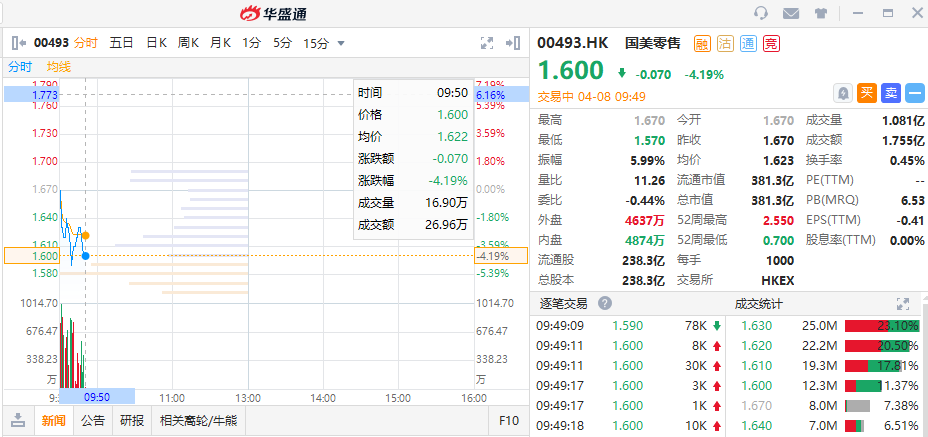Open the skin theme shirt icon
928x437 pixels.
[820, 12]
